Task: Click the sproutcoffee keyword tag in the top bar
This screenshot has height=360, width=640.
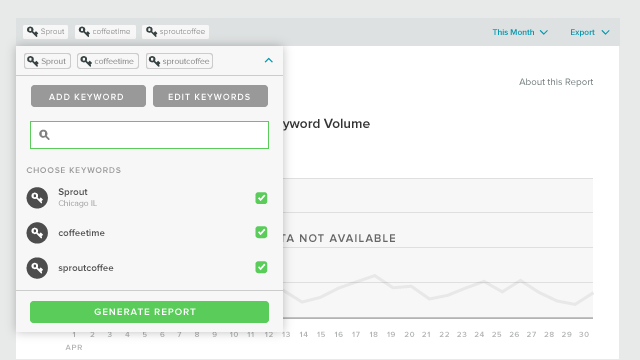Action: 176,31
